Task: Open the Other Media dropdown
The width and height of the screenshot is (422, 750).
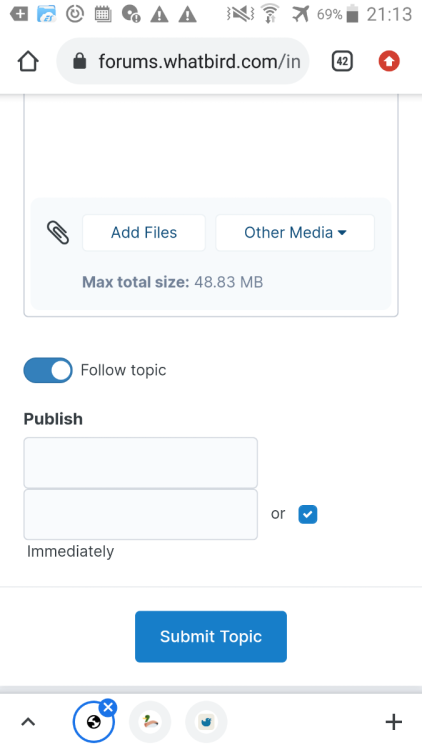Action: click(295, 232)
